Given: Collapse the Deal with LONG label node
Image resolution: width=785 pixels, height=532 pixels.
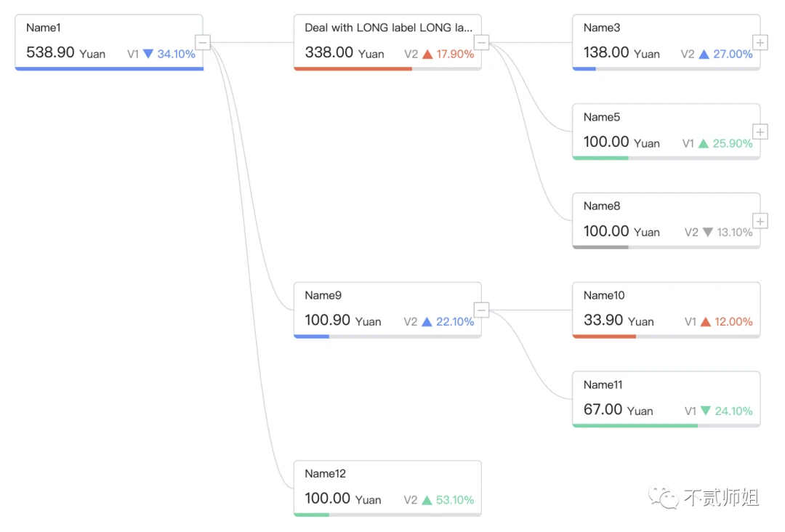Looking at the screenshot, I should [482, 43].
